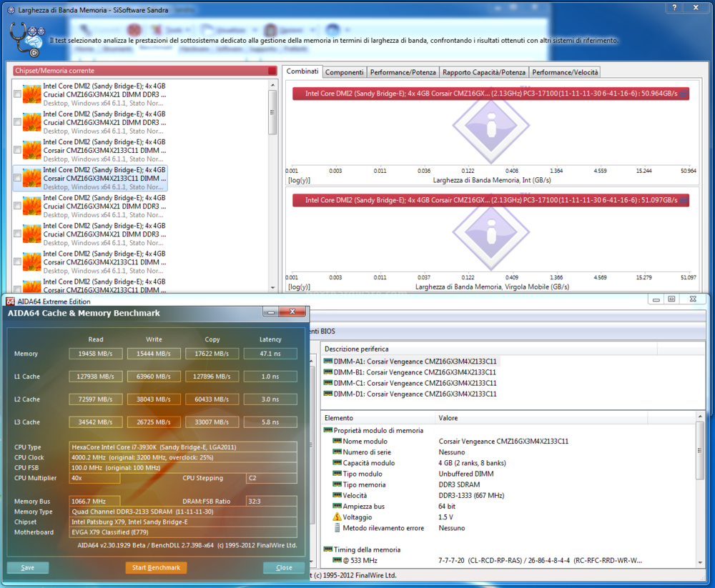The height and width of the screenshot is (588, 715).
Task: Click Motherboard field EVGA X79 Classified
Action: tap(183, 532)
